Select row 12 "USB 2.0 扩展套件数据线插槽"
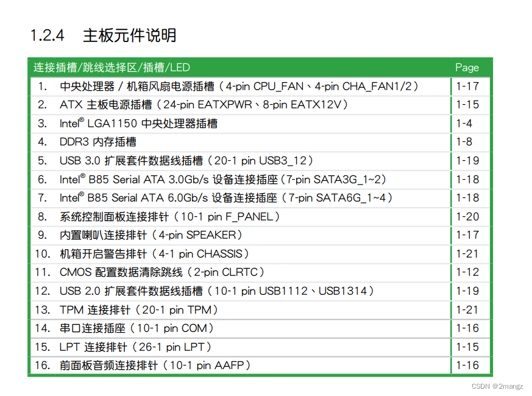 [131, 291]
